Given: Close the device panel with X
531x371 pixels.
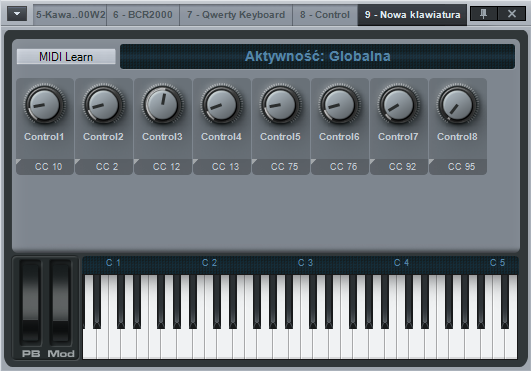Looking at the screenshot, I should pyautogui.click(x=512, y=14).
